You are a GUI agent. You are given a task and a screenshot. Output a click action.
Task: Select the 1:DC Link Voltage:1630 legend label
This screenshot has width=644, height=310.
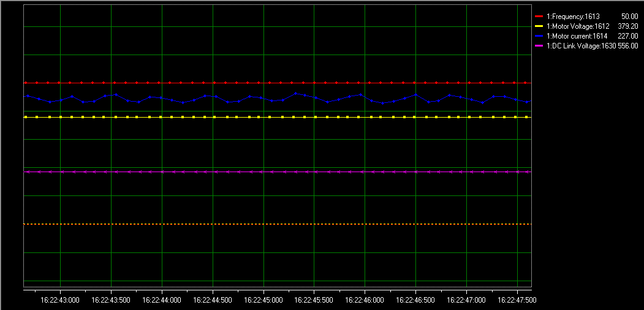tap(581, 46)
